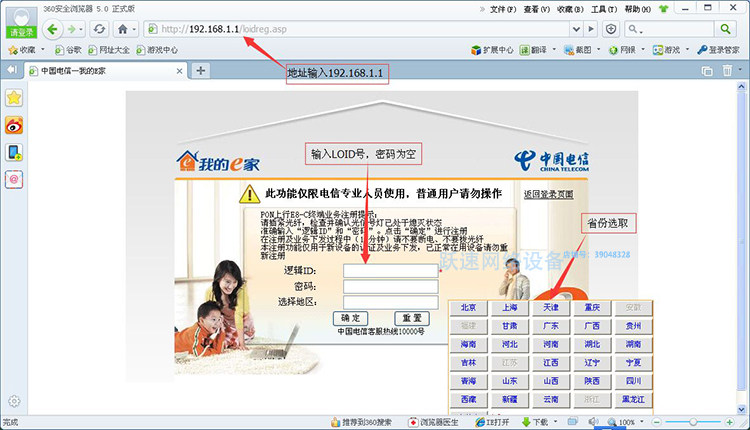Click 推荐到360搜索 in the status bar
This screenshot has width=750, height=430.
pos(361,422)
